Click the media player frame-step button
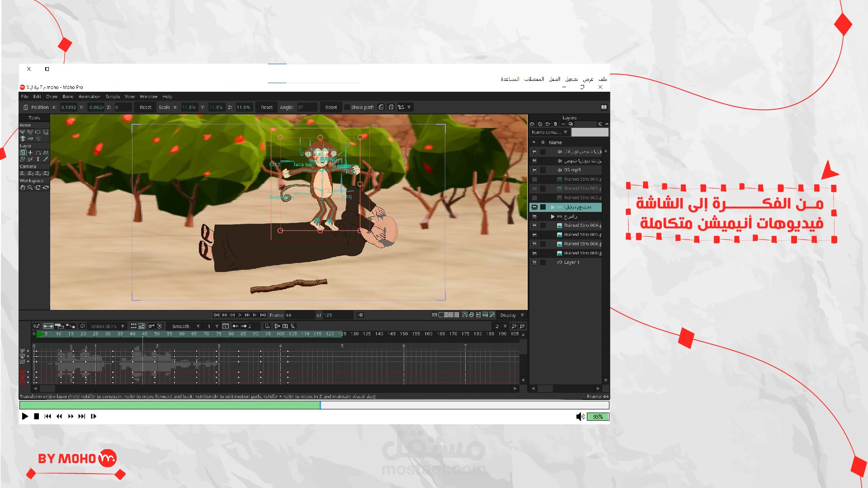 click(94, 416)
